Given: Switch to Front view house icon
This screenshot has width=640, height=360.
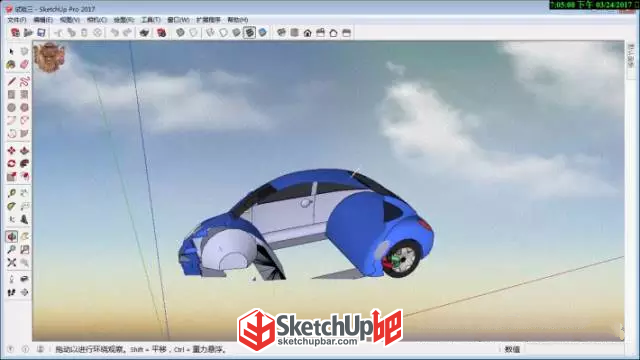Looking at the screenshot, I should (x=307, y=33).
